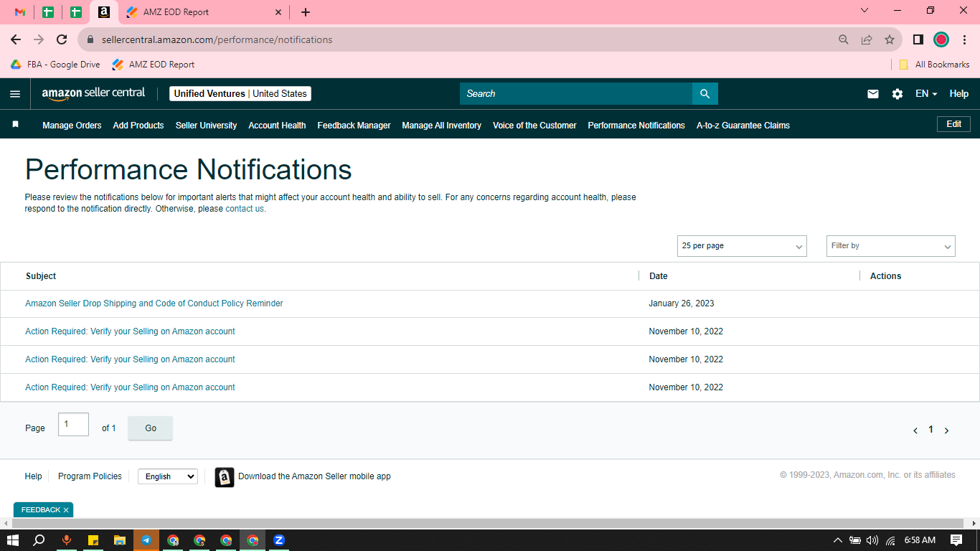Select page 1 in pagination
Screen dimensions: 980x551
(930, 430)
